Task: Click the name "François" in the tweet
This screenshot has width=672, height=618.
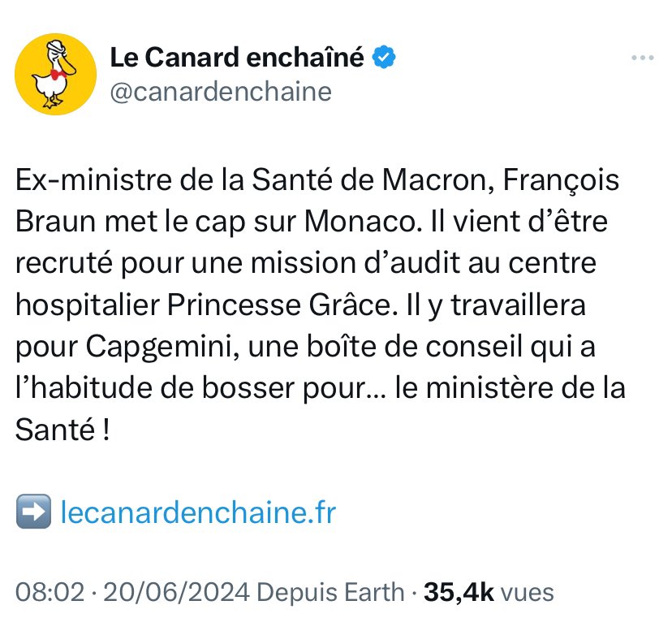Action: pos(561,179)
